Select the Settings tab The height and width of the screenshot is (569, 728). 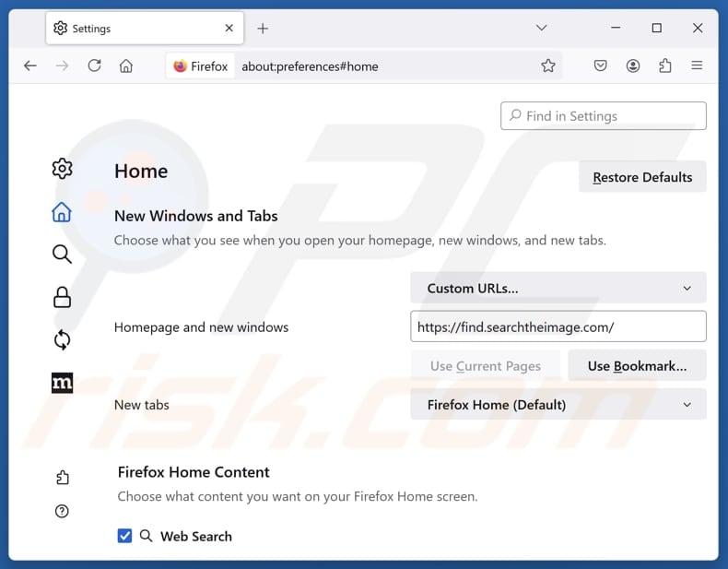(138, 29)
